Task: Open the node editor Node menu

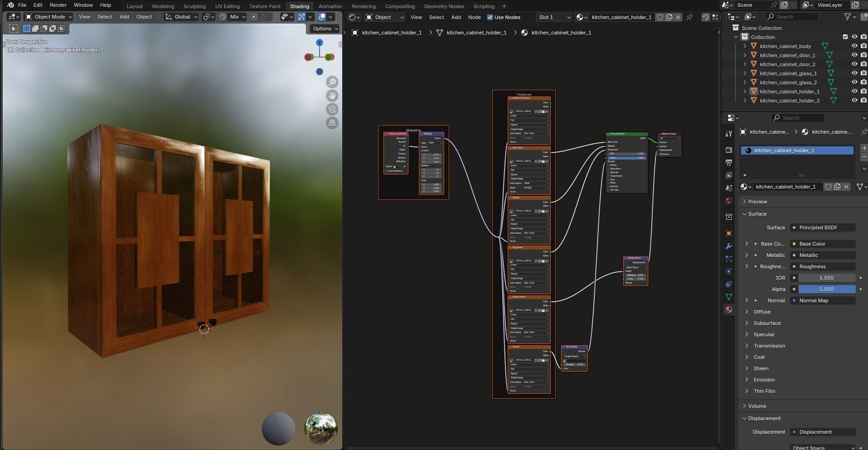Action: pos(474,17)
